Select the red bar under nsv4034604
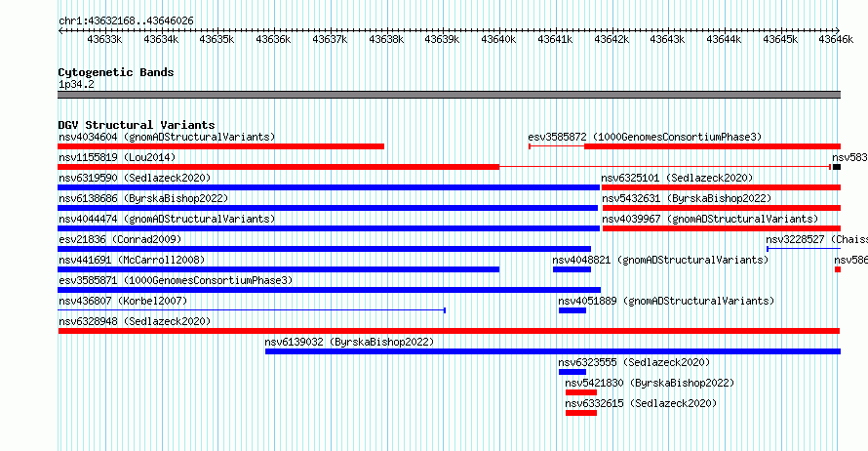The width and height of the screenshot is (868, 451). coord(220,146)
